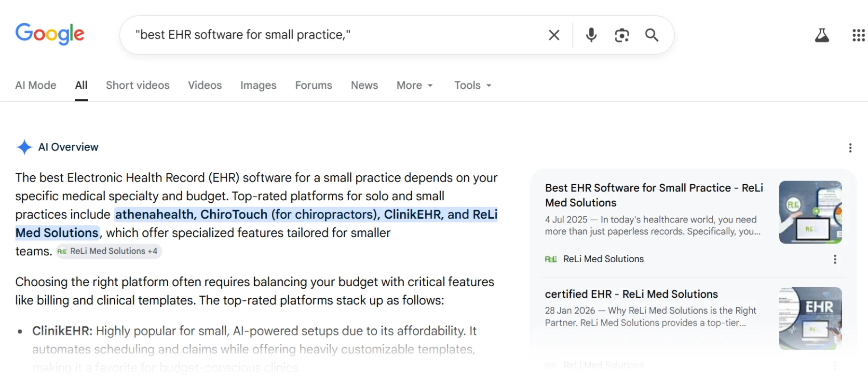The height and width of the screenshot is (377, 868).
Task: Switch to Short videos tab
Action: point(137,85)
